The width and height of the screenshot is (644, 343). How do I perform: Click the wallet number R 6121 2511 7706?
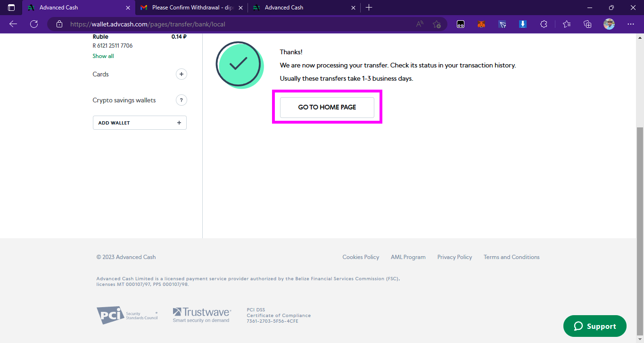coord(113,46)
